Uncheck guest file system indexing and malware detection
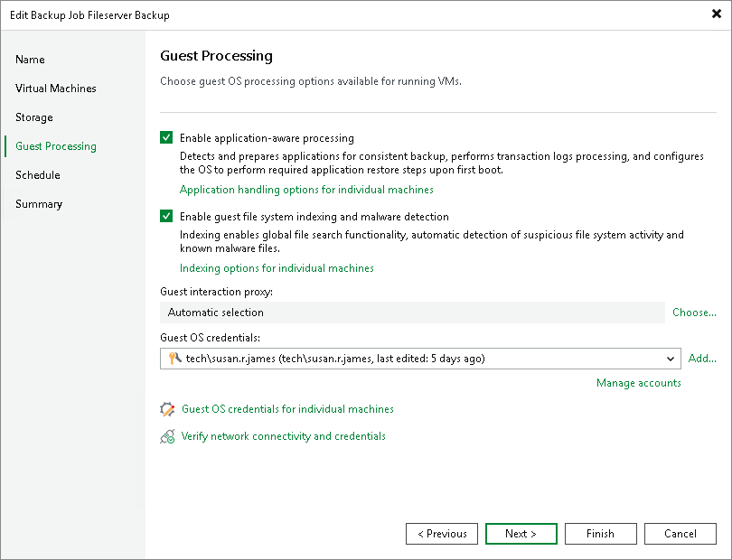Viewport: 732px width, 560px height. 166,216
